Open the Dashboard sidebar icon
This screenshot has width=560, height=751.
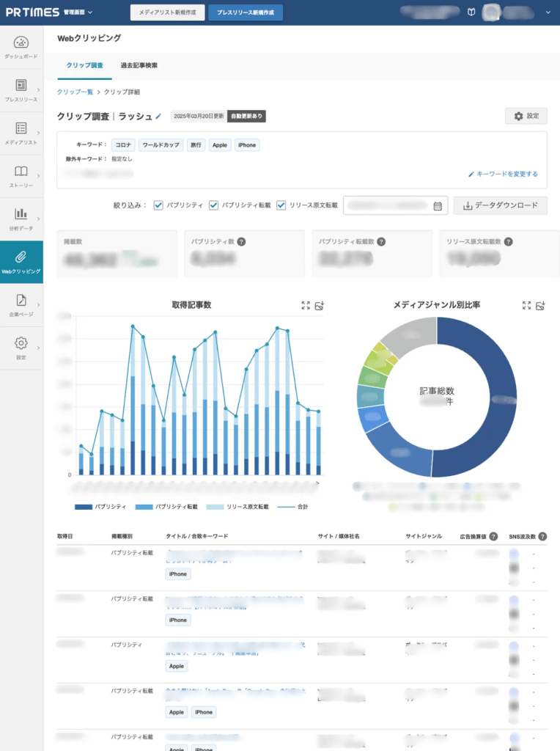pos(21,47)
